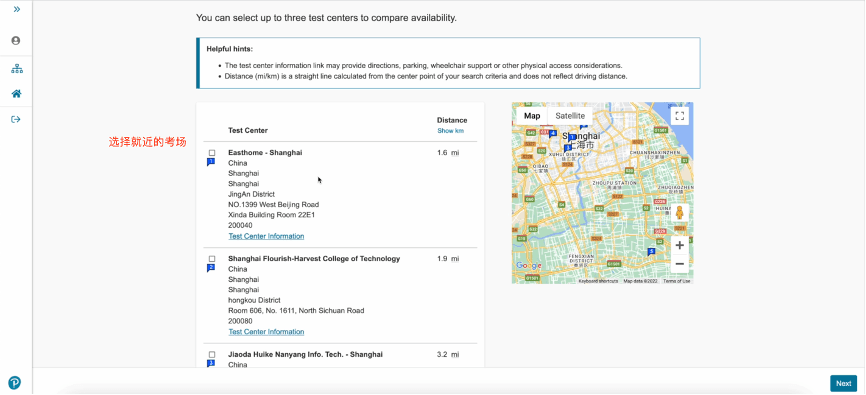Click the Test Center column header
The height and width of the screenshot is (395, 866).
[248, 130]
